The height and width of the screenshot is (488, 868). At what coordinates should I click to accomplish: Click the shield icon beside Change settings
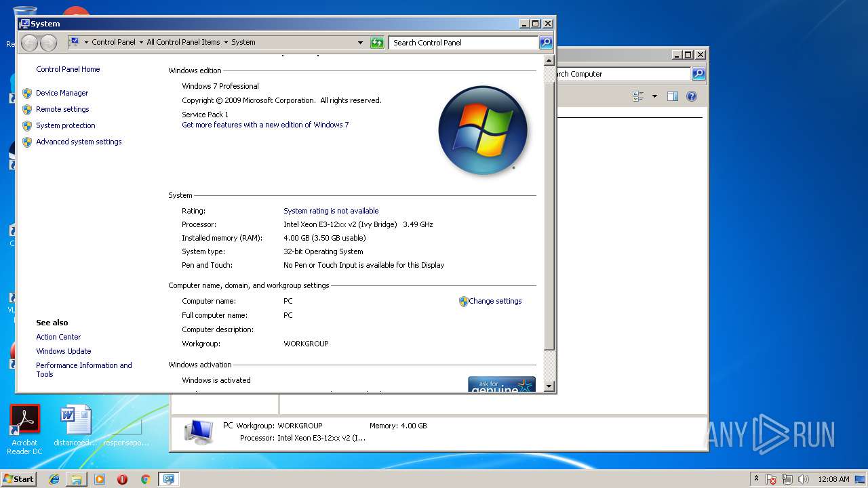tap(464, 302)
